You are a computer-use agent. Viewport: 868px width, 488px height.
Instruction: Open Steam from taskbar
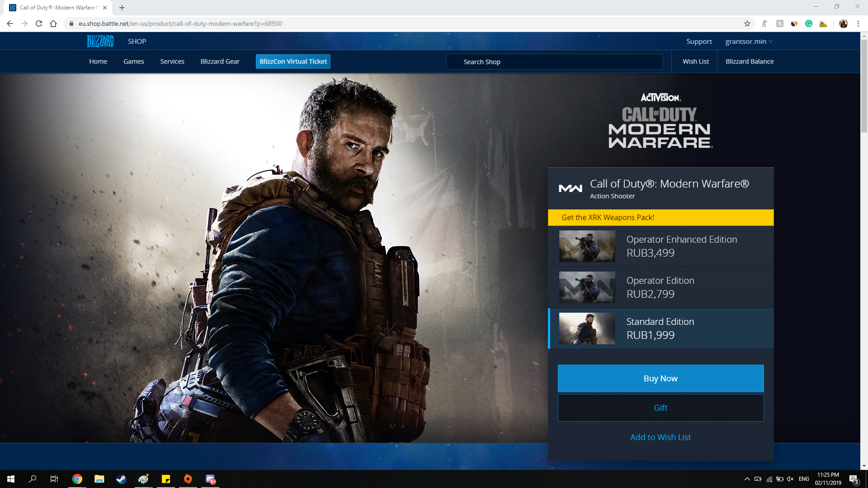point(122,479)
